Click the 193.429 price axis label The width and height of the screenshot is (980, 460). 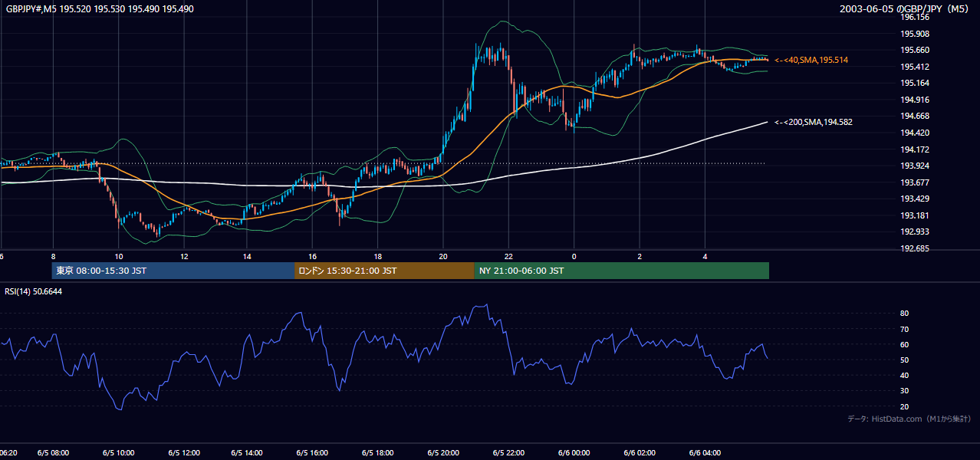[x=915, y=199]
